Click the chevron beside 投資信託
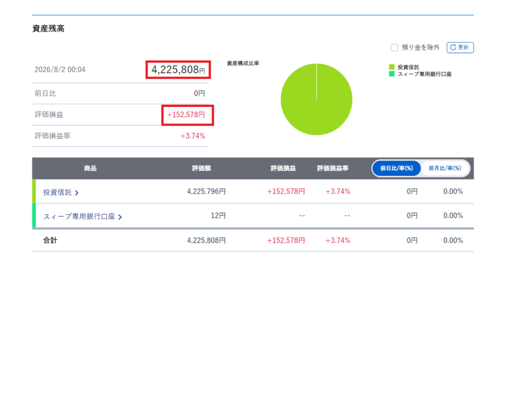 (x=77, y=193)
